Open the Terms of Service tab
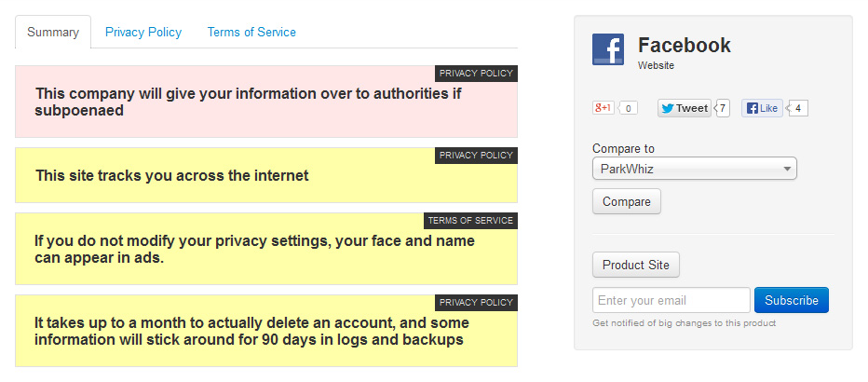 point(251,32)
